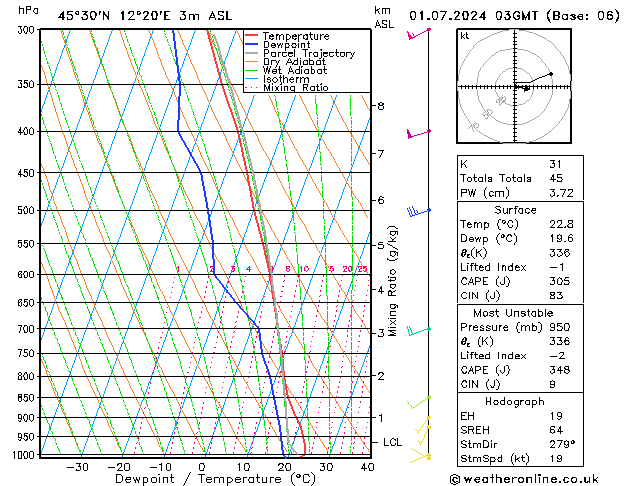
Task: Click the '5' km altitude tick label
Action: [x=381, y=245]
